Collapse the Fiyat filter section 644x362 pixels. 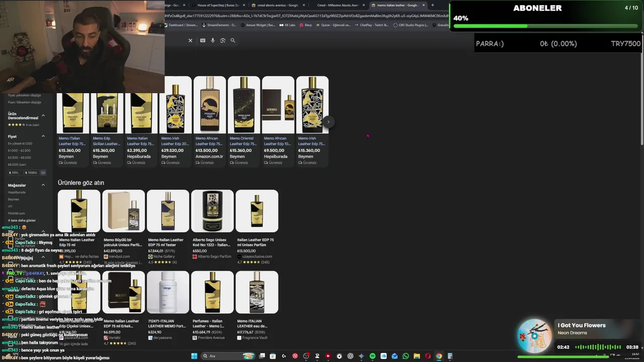click(x=43, y=136)
